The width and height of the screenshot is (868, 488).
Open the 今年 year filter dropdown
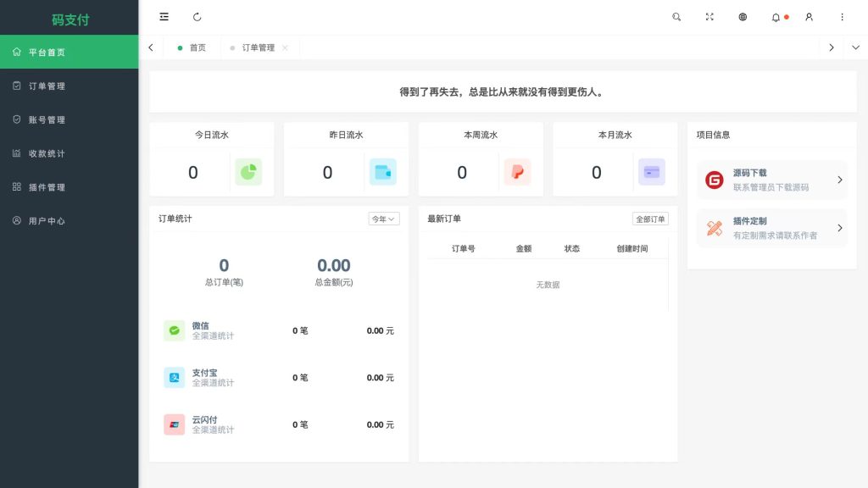382,219
